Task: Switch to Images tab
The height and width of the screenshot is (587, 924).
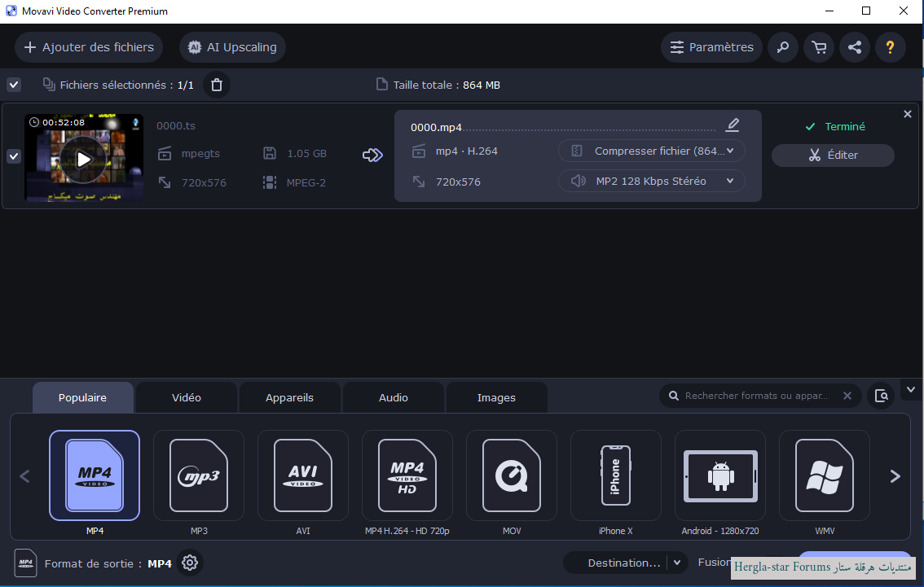Action: click(x=496, y=397)
